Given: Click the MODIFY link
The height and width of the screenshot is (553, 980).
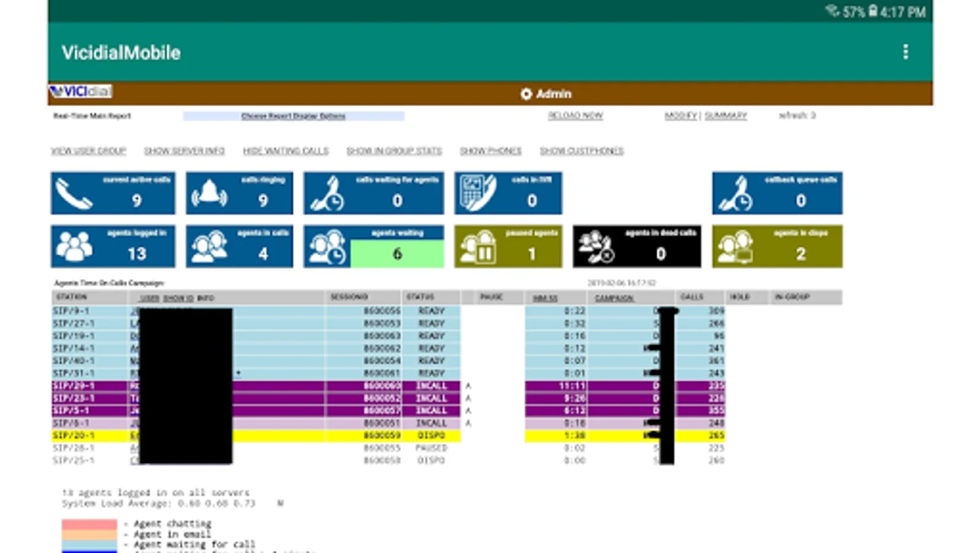Looking at the screenshot, I should [x=681, y=116].
